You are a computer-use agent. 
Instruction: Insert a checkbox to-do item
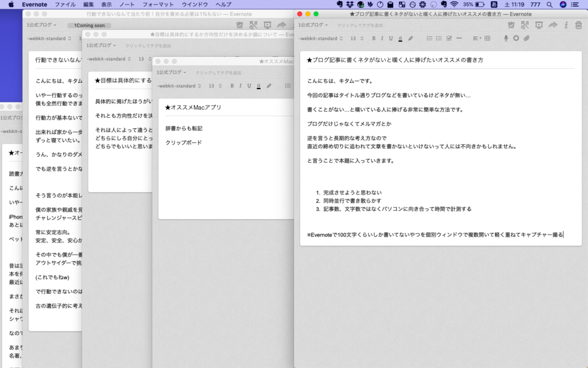pyautogui.click(x=449, y=39)
